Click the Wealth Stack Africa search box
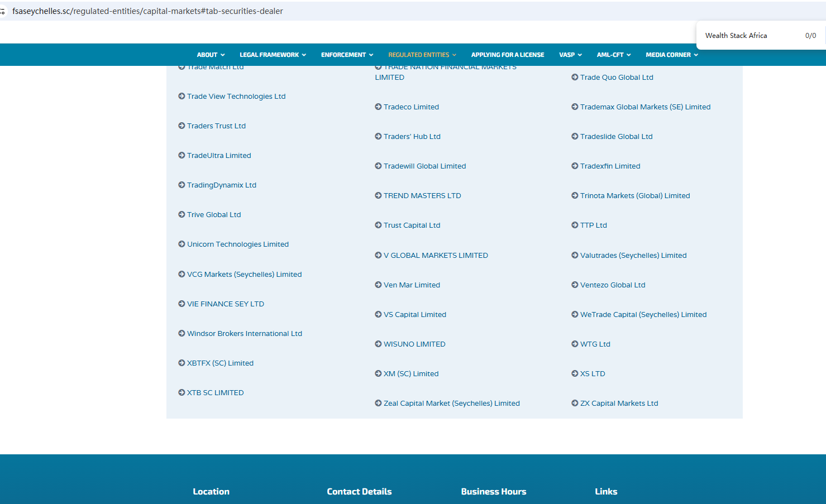 [748, 36]
